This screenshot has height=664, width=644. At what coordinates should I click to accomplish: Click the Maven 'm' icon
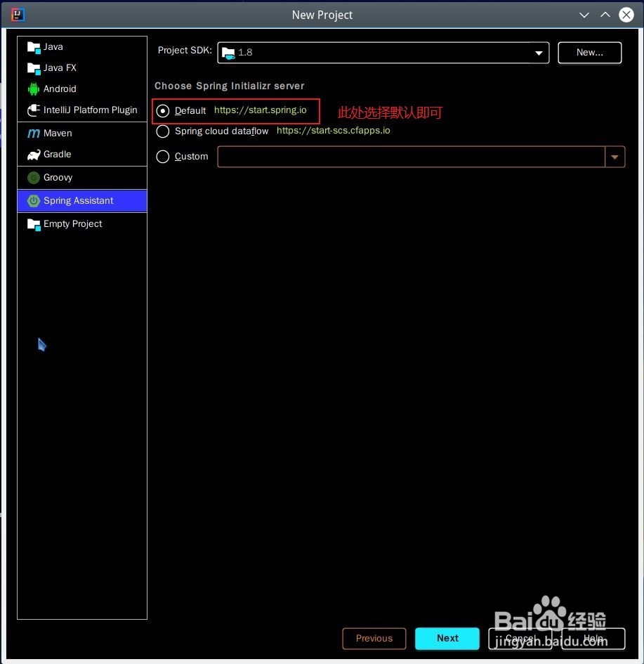pos(34,134)
